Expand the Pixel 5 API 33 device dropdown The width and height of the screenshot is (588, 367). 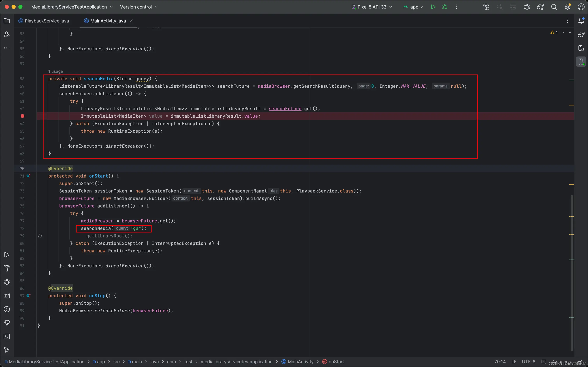click(372, 7)
